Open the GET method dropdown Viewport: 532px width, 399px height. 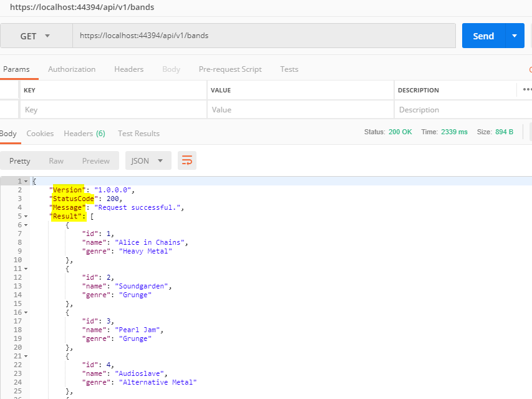[x=36, y=36]
